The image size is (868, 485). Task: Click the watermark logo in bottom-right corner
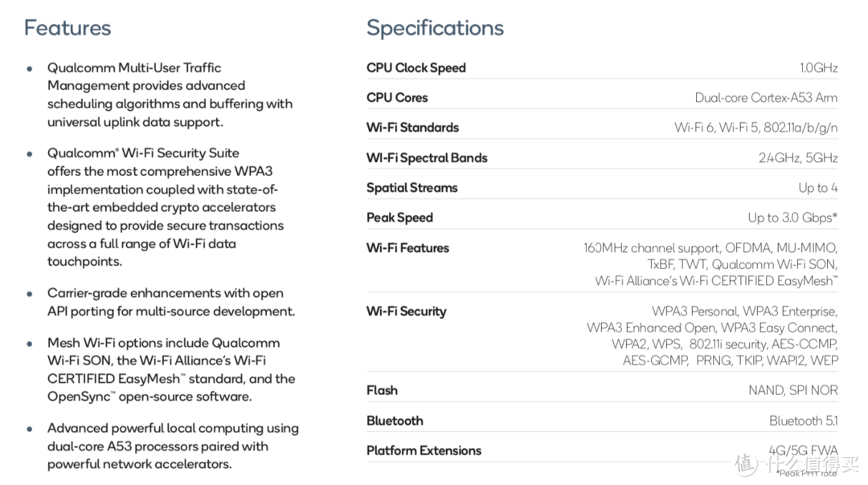[747, 464]
